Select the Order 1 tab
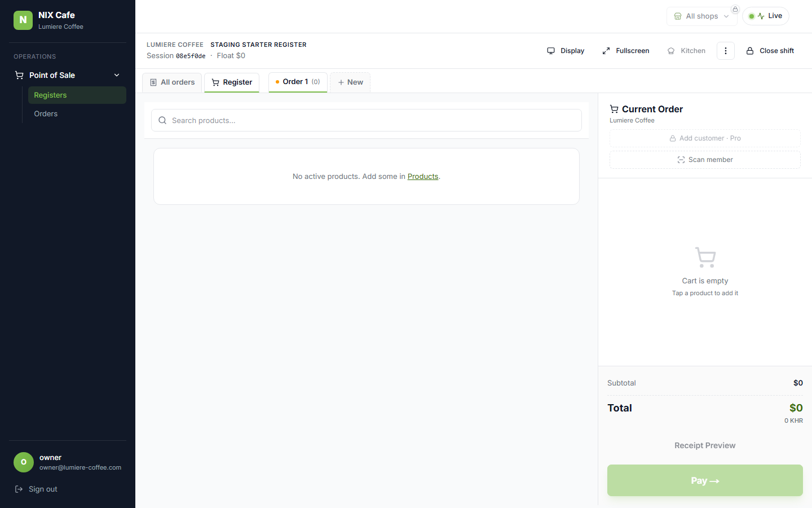The image size is (812, 508). [x=298, y=82]
